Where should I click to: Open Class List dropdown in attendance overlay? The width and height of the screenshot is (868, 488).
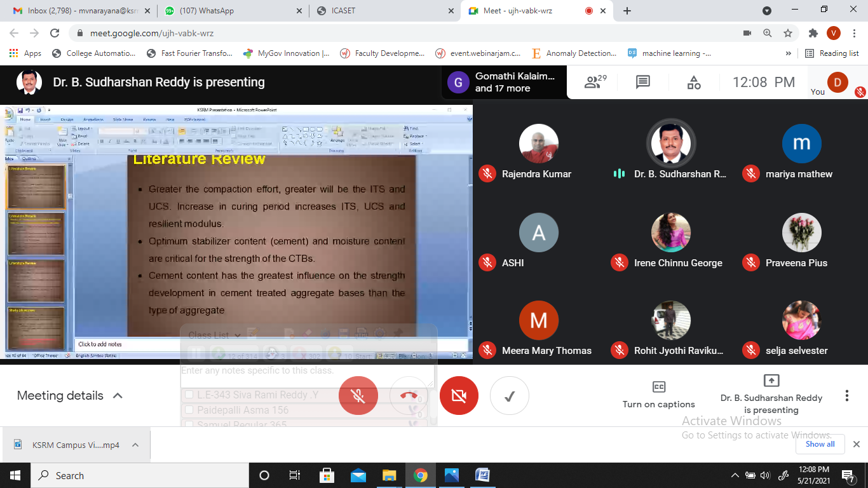pos(214,335)
